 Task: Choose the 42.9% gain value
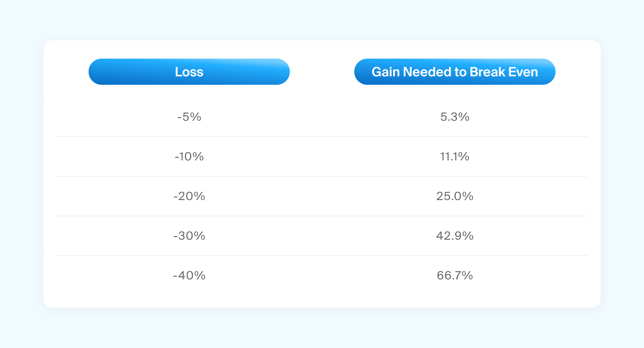(455, 236)
